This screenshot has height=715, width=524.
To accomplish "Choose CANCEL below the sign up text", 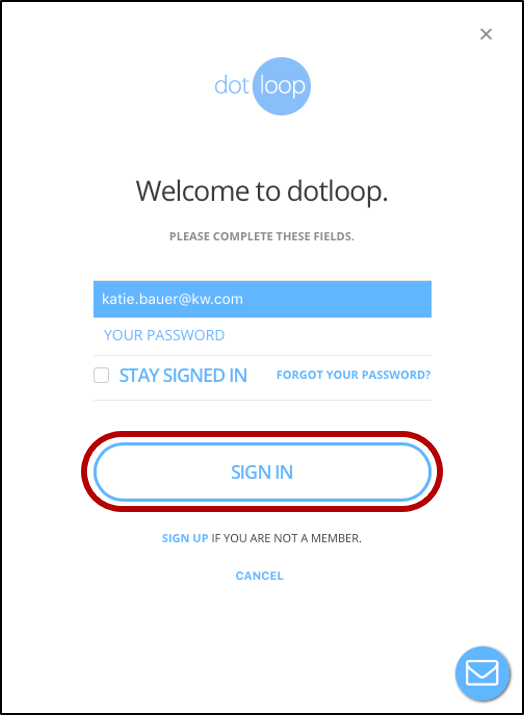I will point(259,576).
